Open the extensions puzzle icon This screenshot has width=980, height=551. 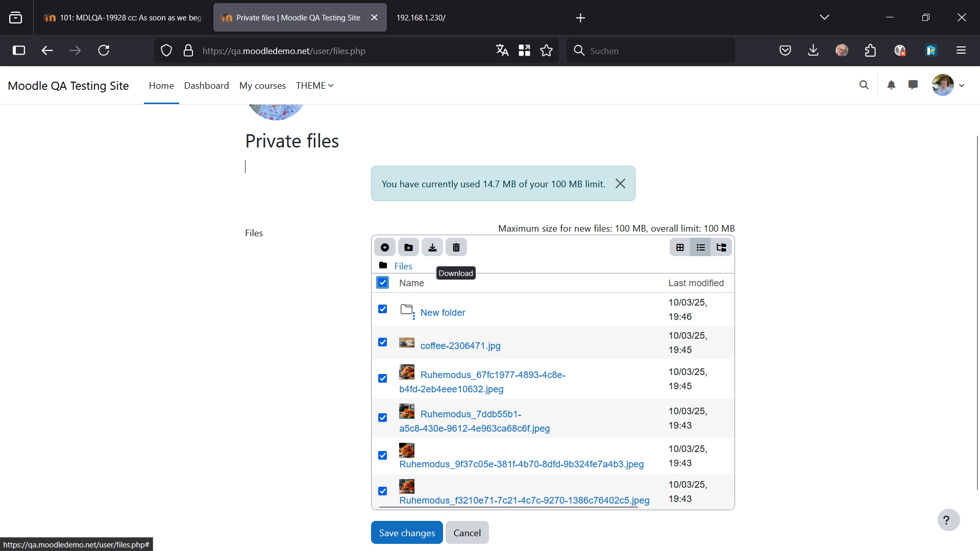click(870, 51)
